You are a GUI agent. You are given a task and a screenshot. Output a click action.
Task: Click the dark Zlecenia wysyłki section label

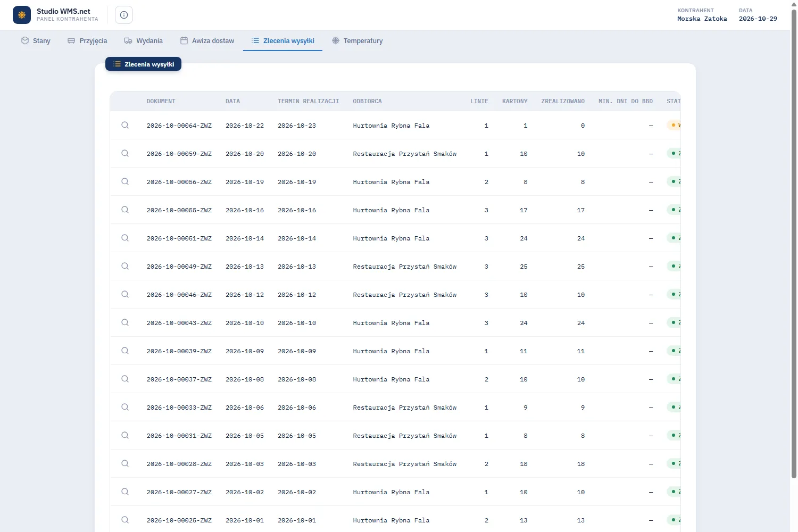coord(144,64)
